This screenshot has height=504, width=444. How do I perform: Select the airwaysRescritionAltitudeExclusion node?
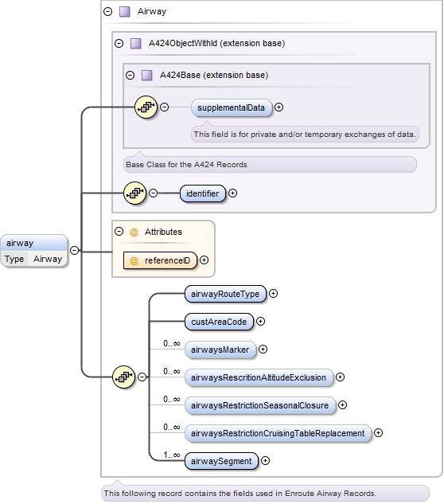point(259,377)
